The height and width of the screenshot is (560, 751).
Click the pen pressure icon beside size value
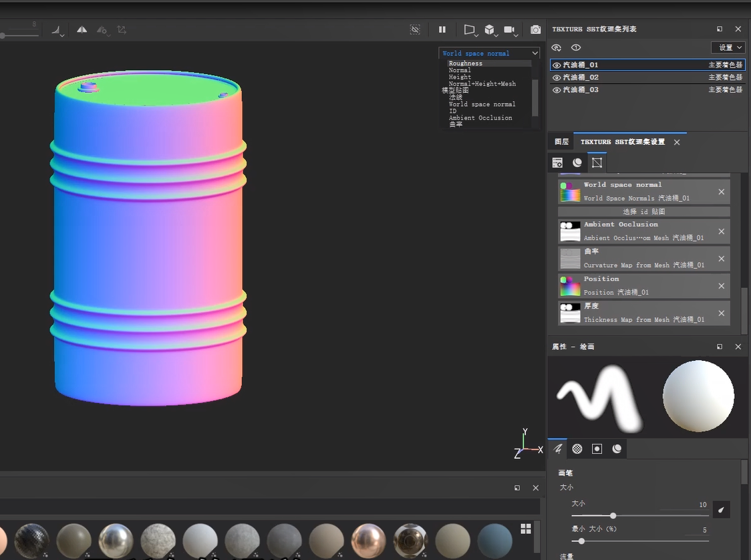pyautogui.click(x=721, y=511)
